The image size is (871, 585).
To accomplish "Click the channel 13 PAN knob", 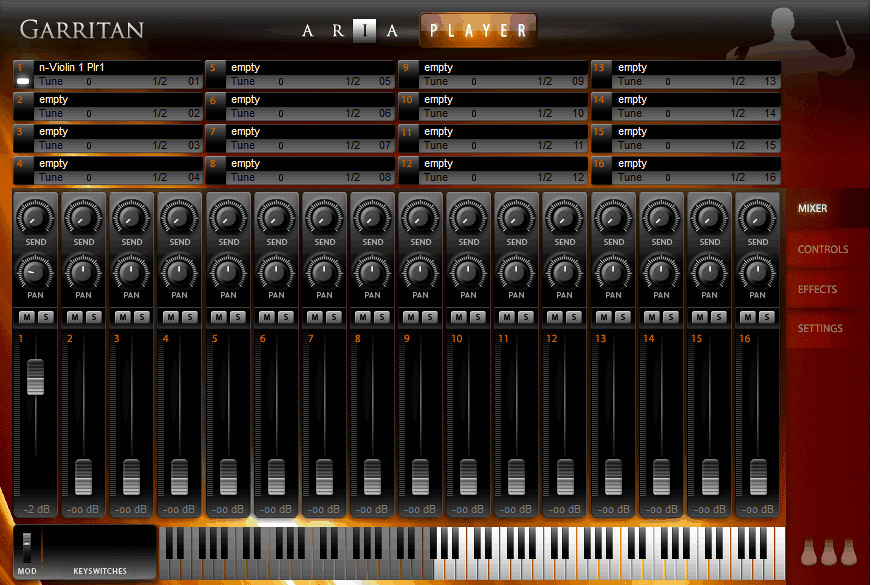I will [613, 272].
